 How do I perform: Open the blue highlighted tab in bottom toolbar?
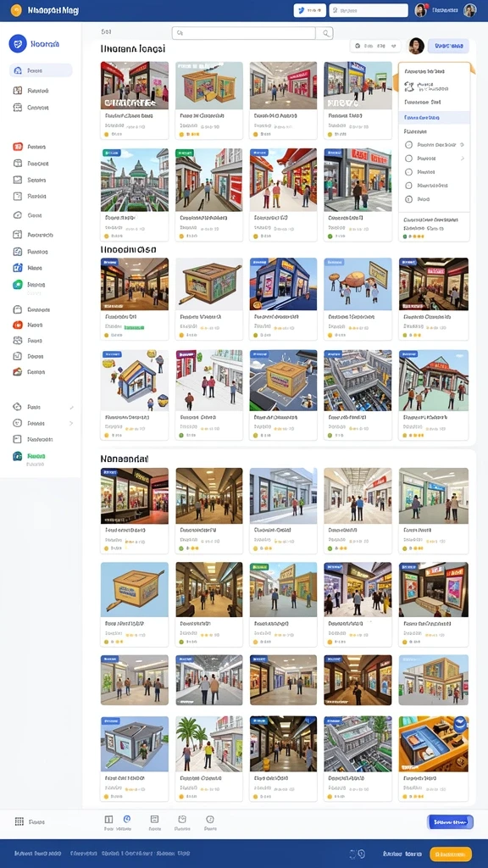(127, 822)
